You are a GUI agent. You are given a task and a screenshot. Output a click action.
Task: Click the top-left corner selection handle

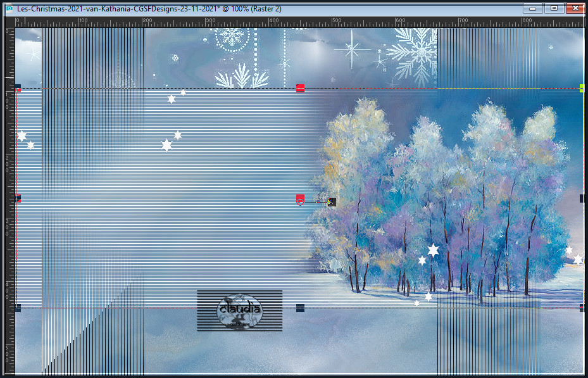click(x=18, y=88)
